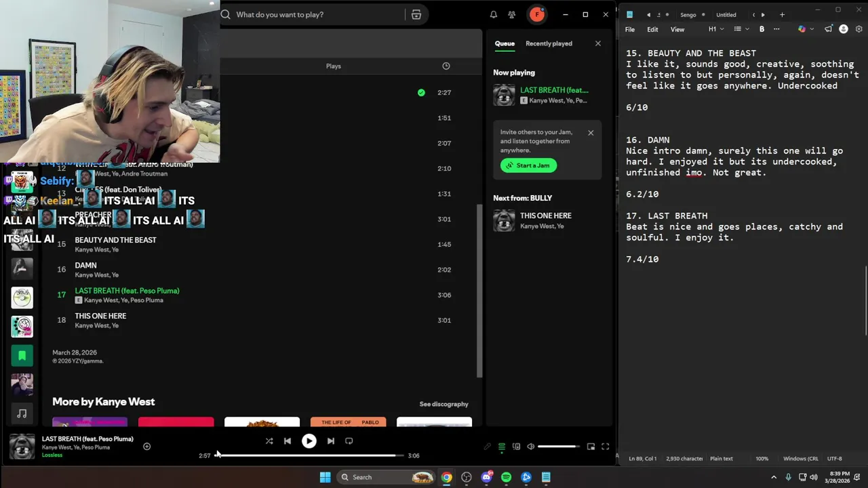Open the zoom level 100% in status bar
Screen dimensions: 868x488
[762, 459]
